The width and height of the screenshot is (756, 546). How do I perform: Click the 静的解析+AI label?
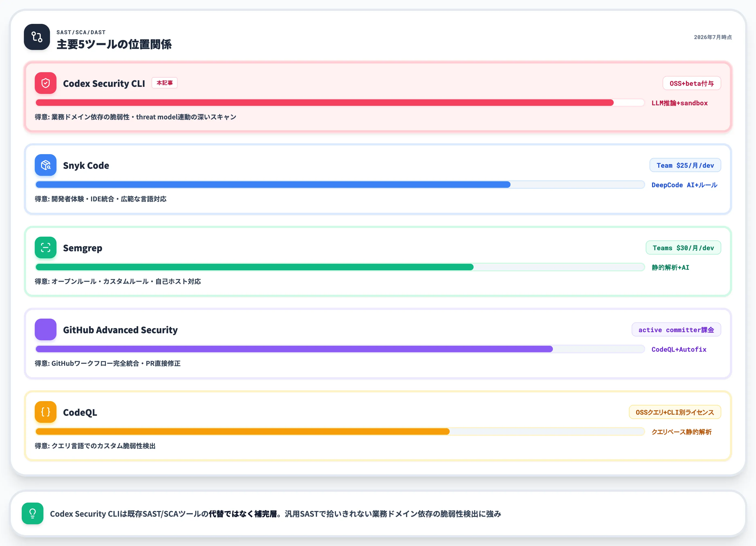click(x=670, y=268)
